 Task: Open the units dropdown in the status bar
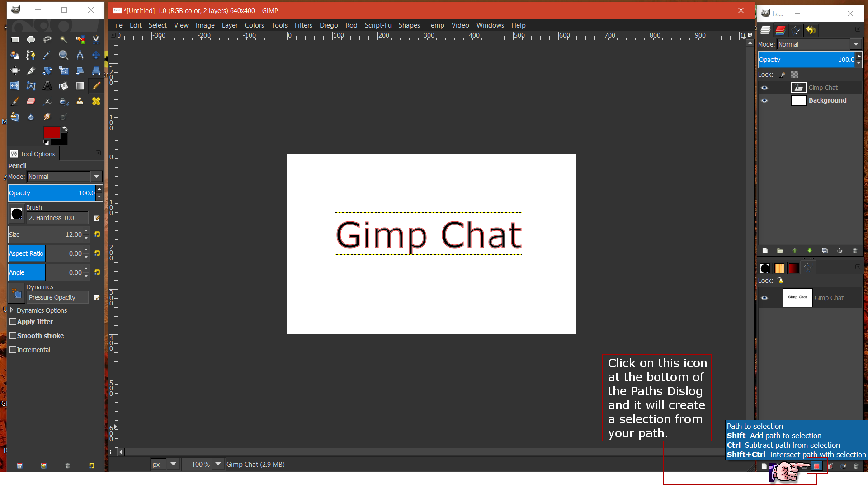coord(174,464)
